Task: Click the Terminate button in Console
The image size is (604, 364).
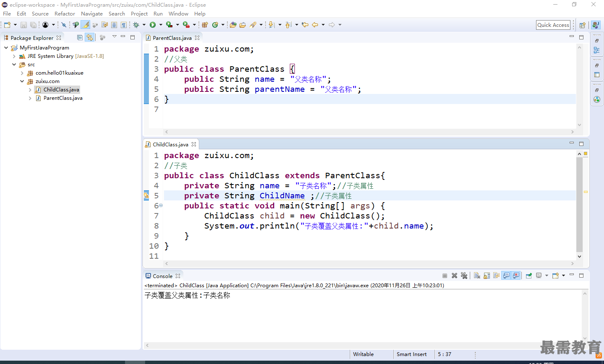Action: pyautogui.click(x=445, y=276)
